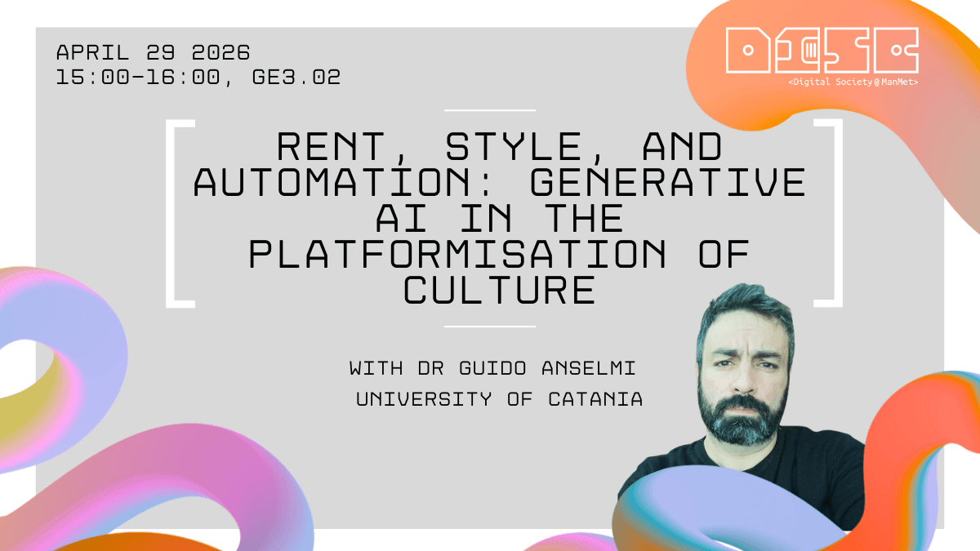Click the DCSC logo graphic

pyautogui.click(x=822, y=50)
